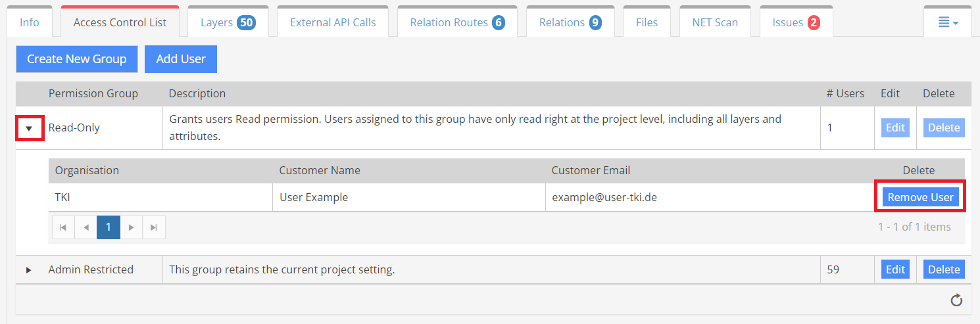Click the Create New Group button
The image size is (980, 324).
(x=76, y=59)
